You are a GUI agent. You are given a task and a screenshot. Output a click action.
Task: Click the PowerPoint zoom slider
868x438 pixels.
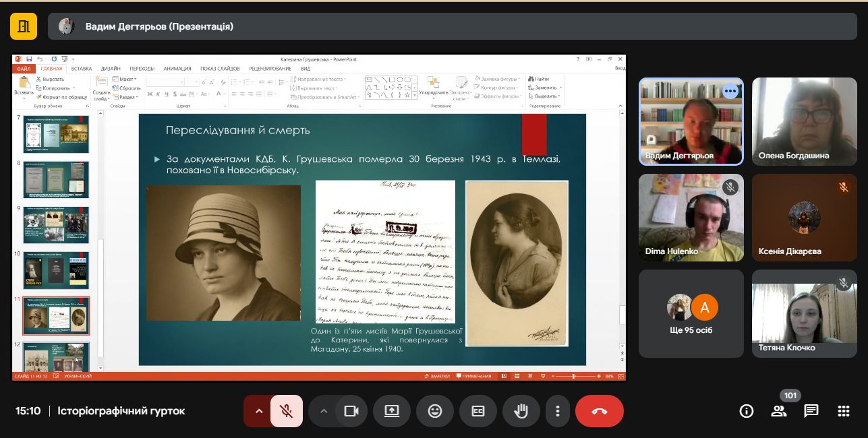tap(573, 376)
